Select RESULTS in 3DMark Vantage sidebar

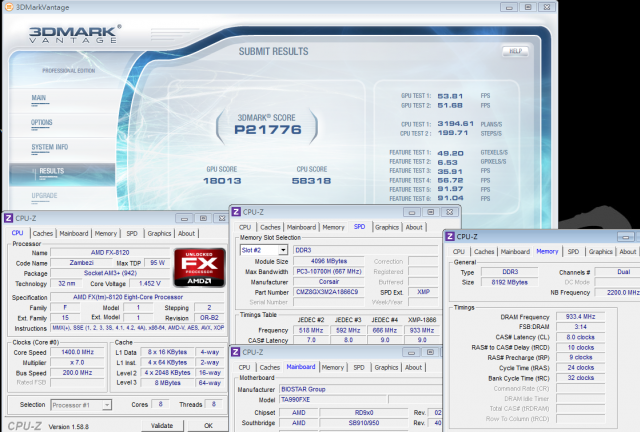pyautogui.click(x=62, y=175)
